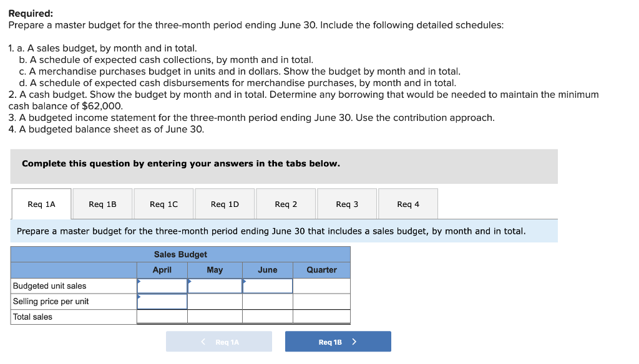Screen dimensions: 639x364
Task: Click the May selling price per unit cell
Action: click(215, 302)
